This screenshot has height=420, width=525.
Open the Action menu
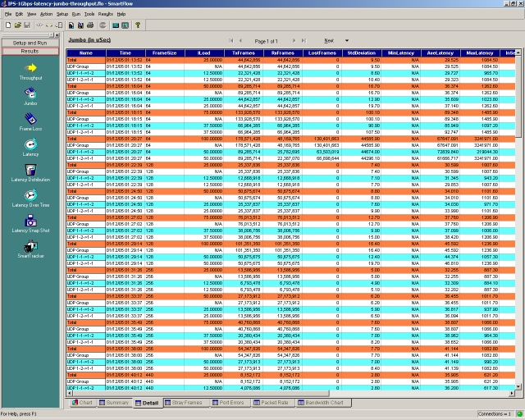[x=46, y=14]
